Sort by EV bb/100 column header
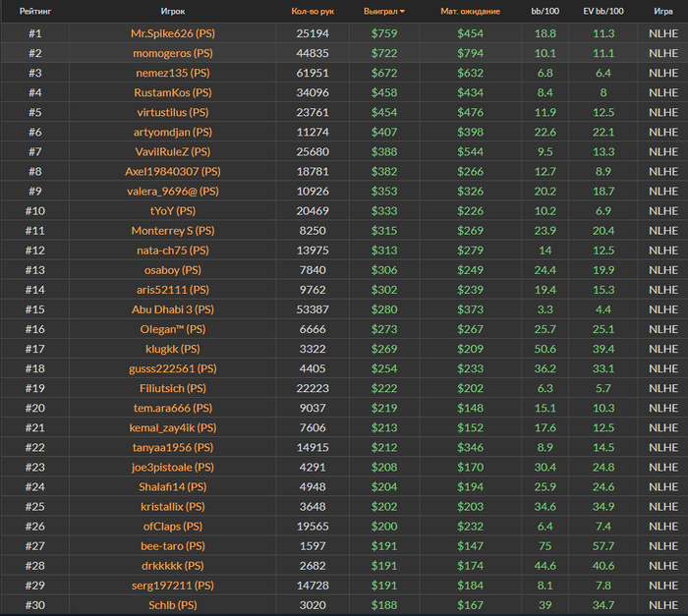 tap(602, 12)
